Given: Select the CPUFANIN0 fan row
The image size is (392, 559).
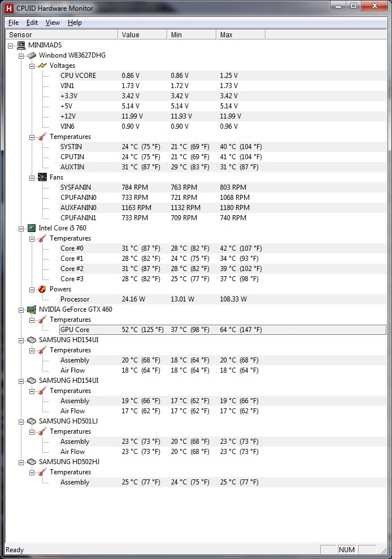Looking at the screenshot, I should pos(223,198).
